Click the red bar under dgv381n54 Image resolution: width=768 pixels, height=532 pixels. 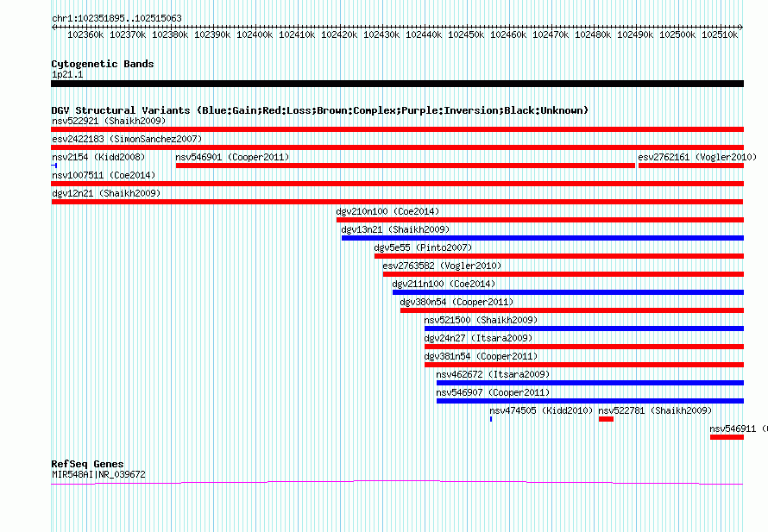pyautogui.click(x=584, y=365)
